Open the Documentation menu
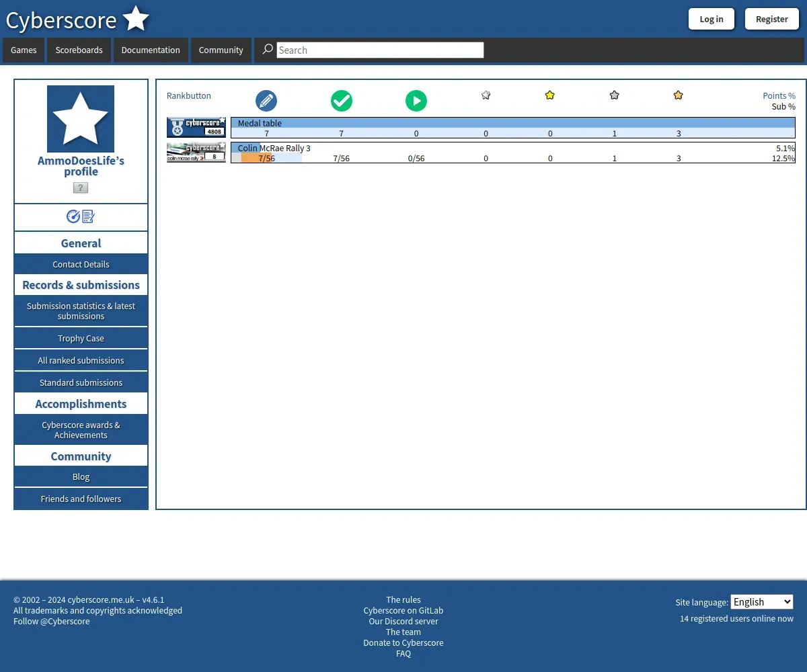 [x=151, y=50]
